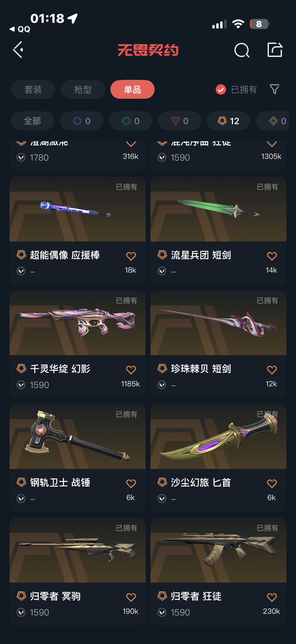
Task: Open 珍珠棘贝 短剑 skin image
Action: (x=218, y=323)
